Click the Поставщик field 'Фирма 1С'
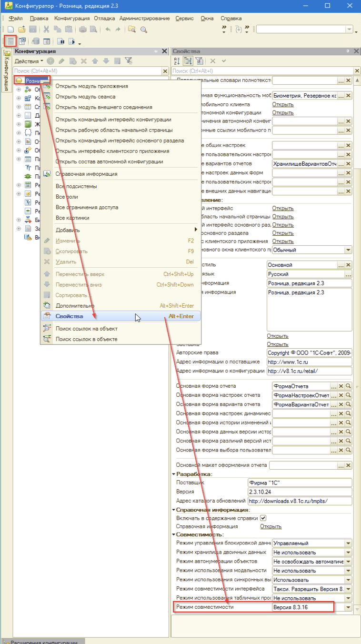Viewport: 361px width, 644px height. pos(299,483)
